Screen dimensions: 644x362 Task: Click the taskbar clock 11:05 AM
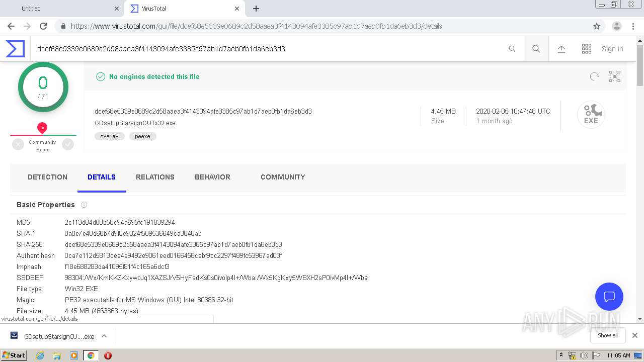tap(618, 355)
